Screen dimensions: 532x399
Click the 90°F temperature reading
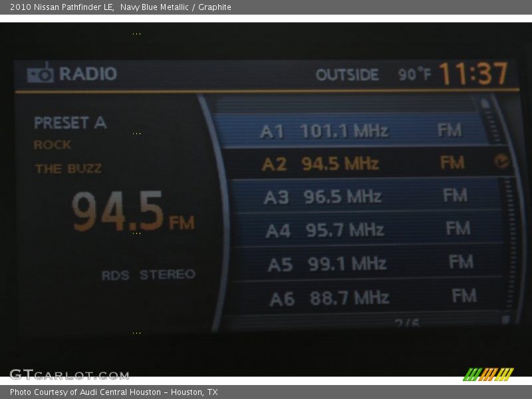(414, 74)
